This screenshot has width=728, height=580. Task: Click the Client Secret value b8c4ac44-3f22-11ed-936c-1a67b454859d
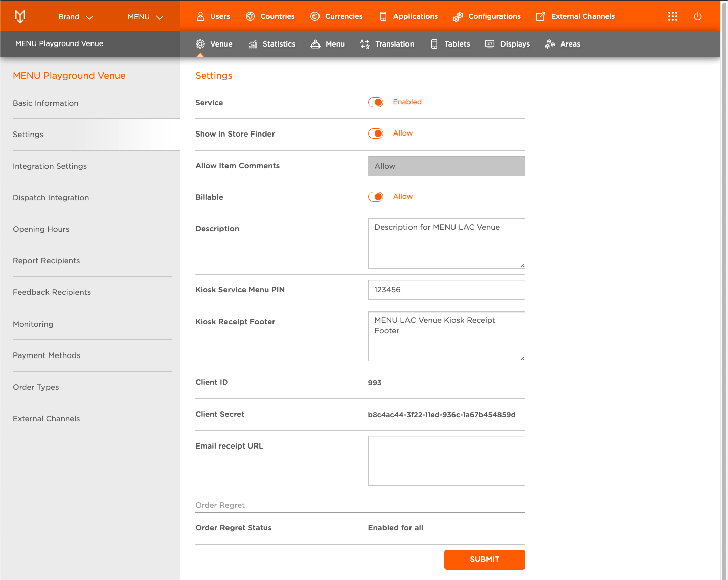[x=441, y=415]
